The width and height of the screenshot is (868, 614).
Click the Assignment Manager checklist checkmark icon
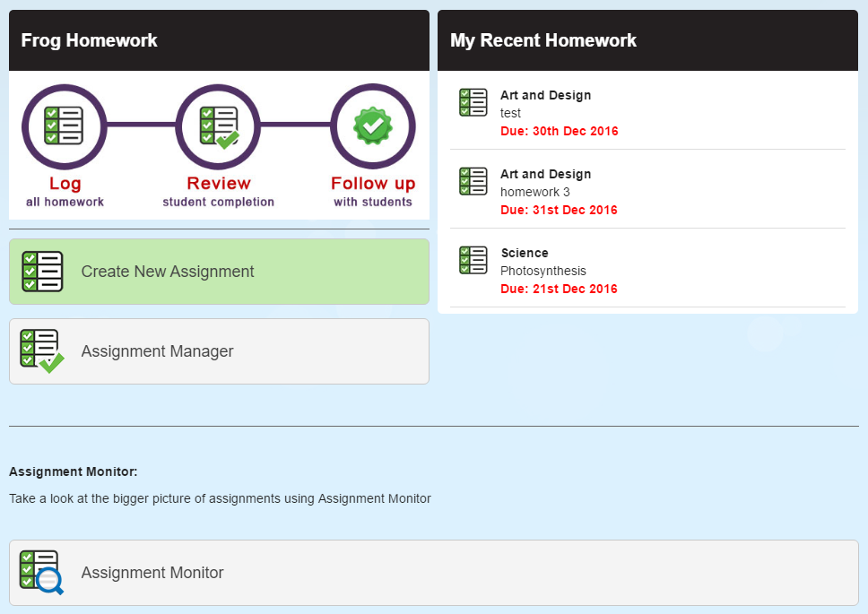42,351
